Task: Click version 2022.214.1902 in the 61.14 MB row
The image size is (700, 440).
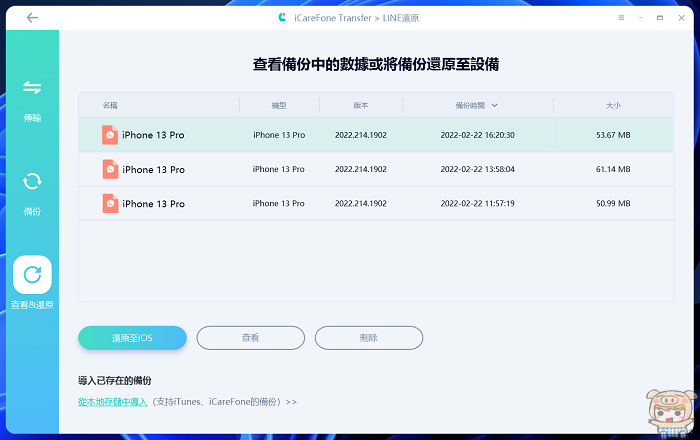Action: click(x=361, y=169)
